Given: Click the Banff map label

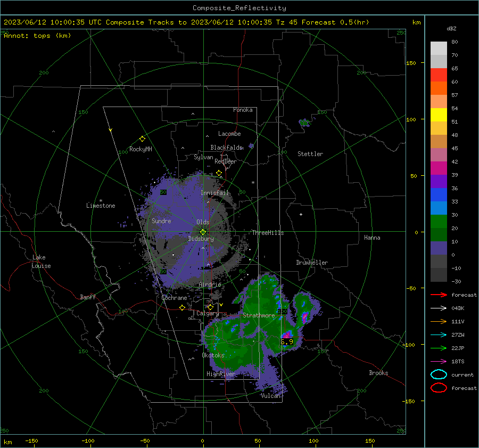Looking at the screenshot, I should (x=88, y=297).
